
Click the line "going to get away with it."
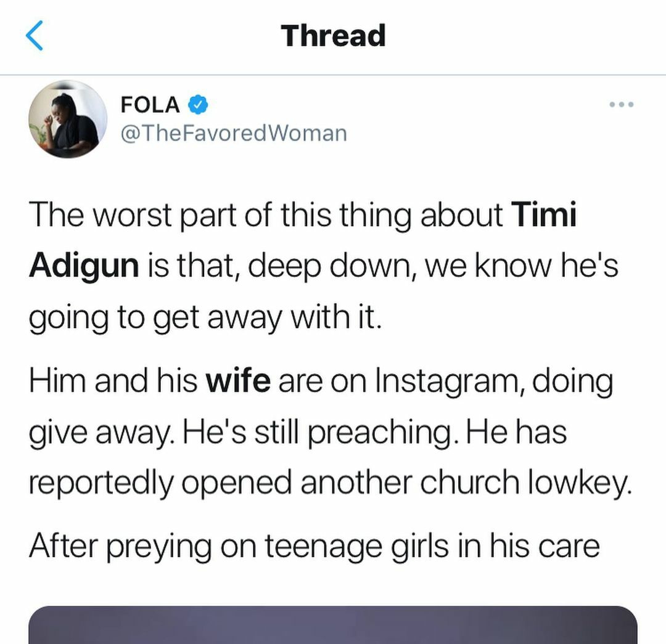click(202, 317)
